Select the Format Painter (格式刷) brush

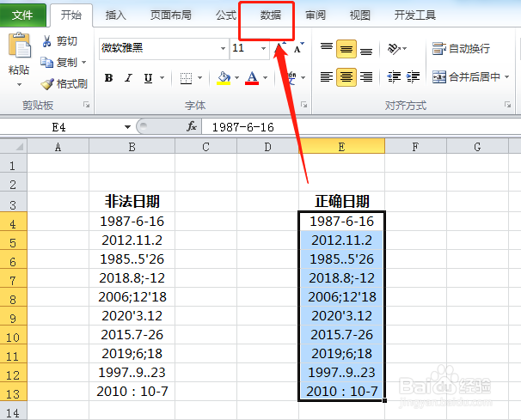(x=64, y=83)
